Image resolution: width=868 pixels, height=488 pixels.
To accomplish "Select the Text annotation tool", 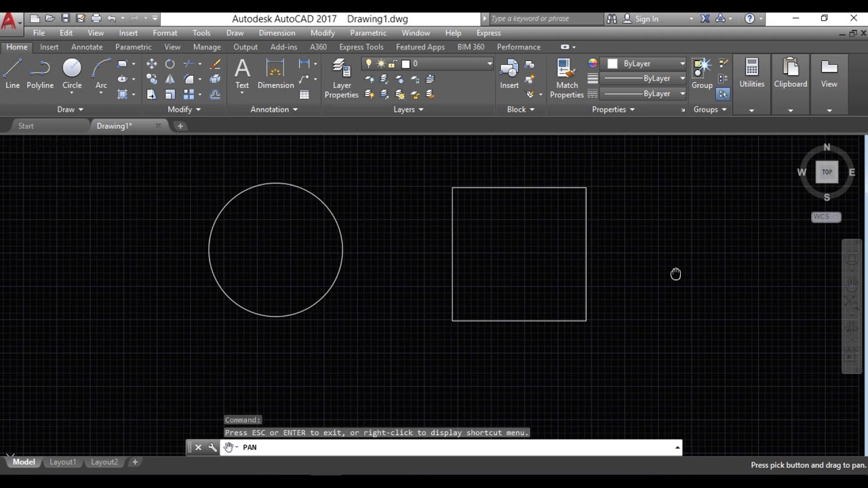I will [242, 73].
